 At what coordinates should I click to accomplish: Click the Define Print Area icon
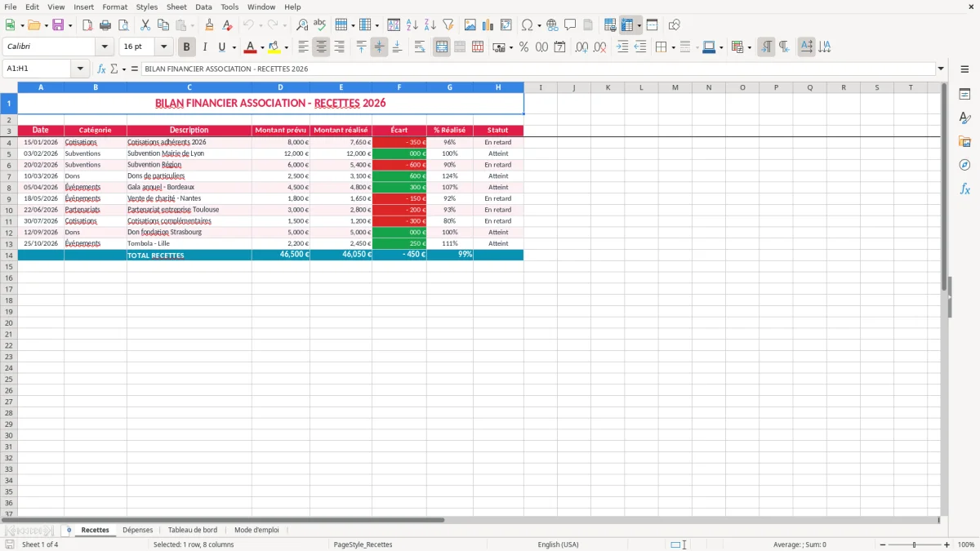click(610, 25)
